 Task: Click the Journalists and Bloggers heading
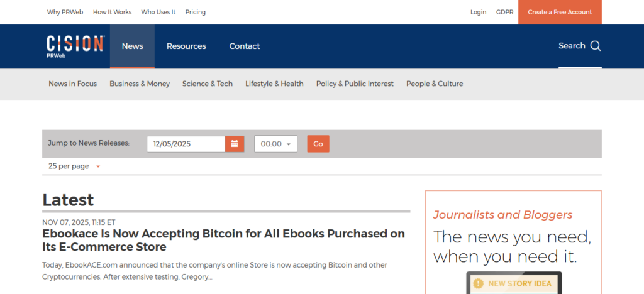[502, 214]
